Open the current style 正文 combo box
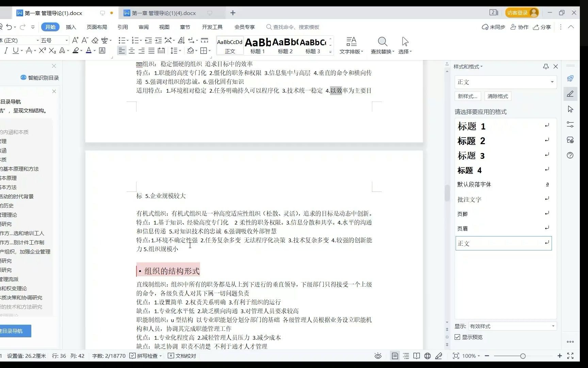 506,82
